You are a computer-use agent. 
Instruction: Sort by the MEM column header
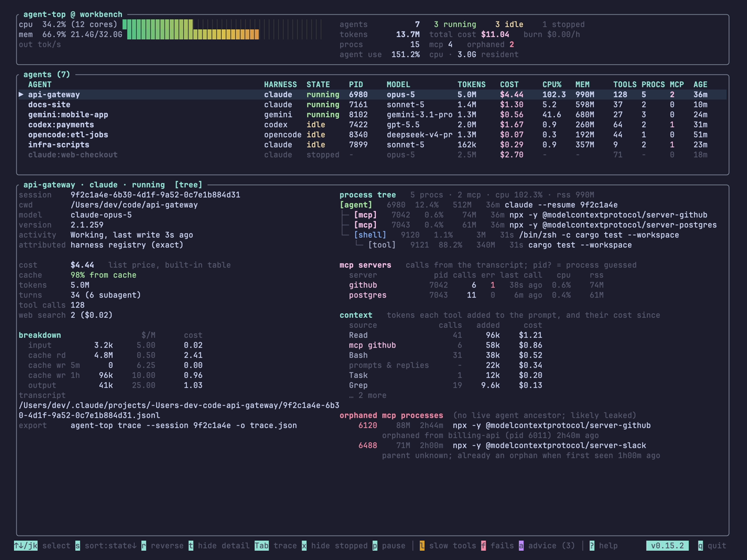click(x=582, y=85)
